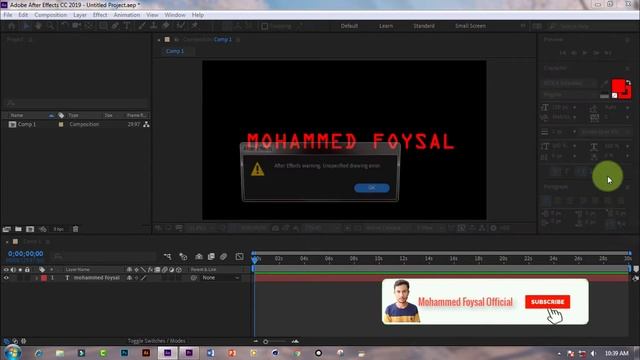
Task: Open the Edit menu
Action: pyautogui.click(x=23, y=15)
